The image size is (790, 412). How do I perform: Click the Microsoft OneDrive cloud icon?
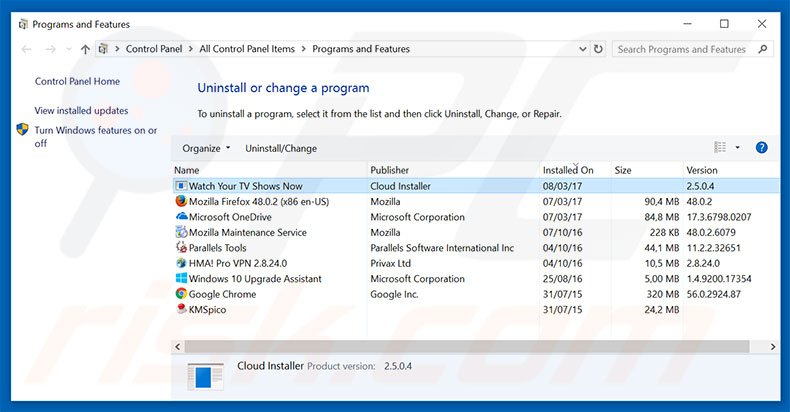(x=181, y=217)
